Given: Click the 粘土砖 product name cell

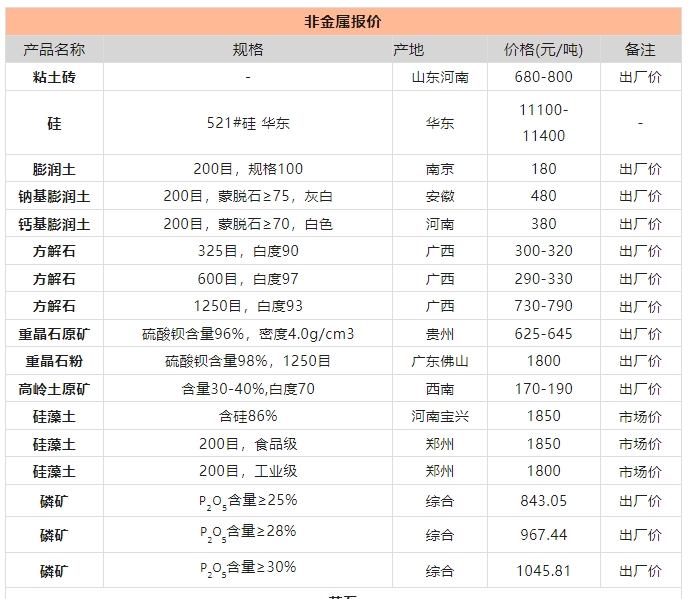Looking at the screenshot, I should pyautogui.click(x=54, y=77).
